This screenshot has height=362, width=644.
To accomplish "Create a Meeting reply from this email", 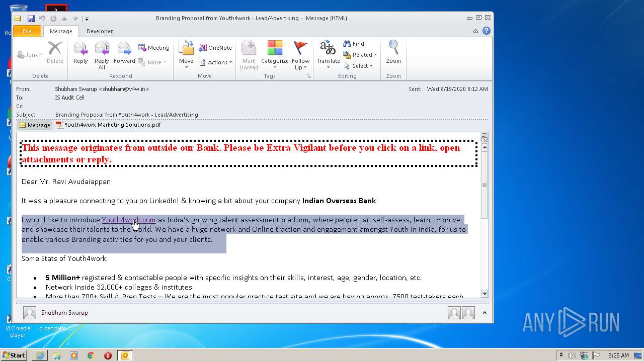I will pos(153,48).
